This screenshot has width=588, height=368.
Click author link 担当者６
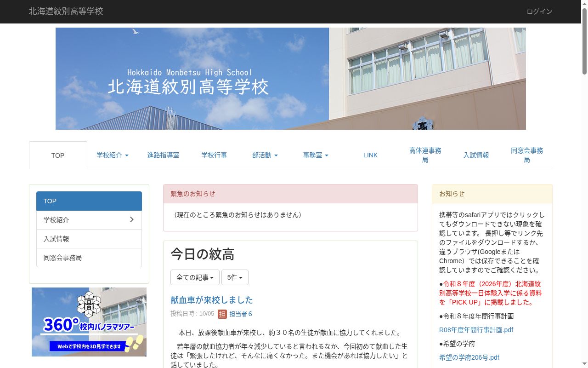tap(241, 314)
